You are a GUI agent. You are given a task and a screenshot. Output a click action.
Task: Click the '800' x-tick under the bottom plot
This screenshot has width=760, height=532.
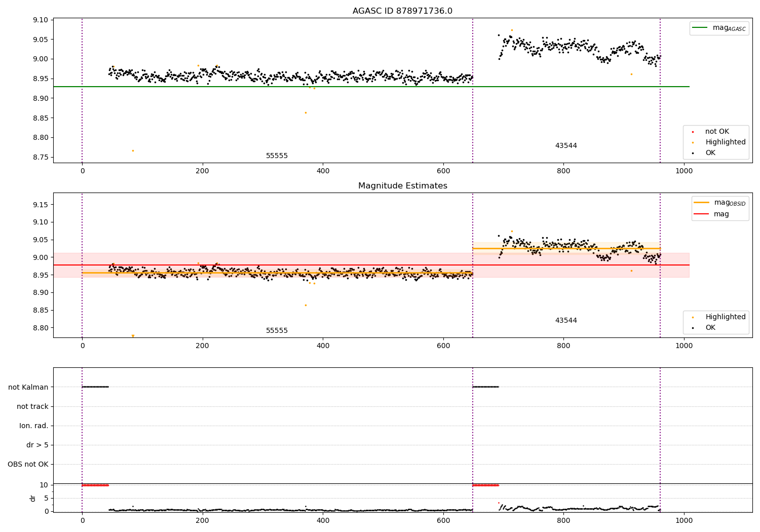coord(563,520)
